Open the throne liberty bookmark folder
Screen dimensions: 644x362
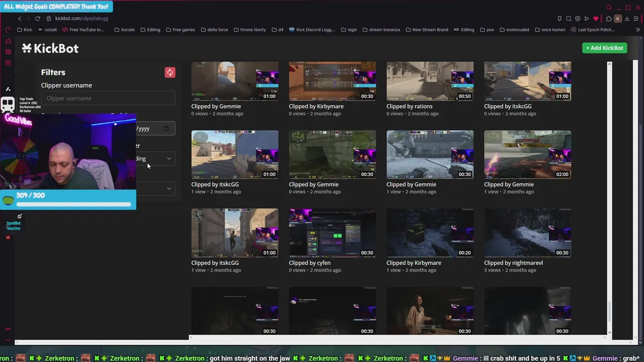coord(250,30)
